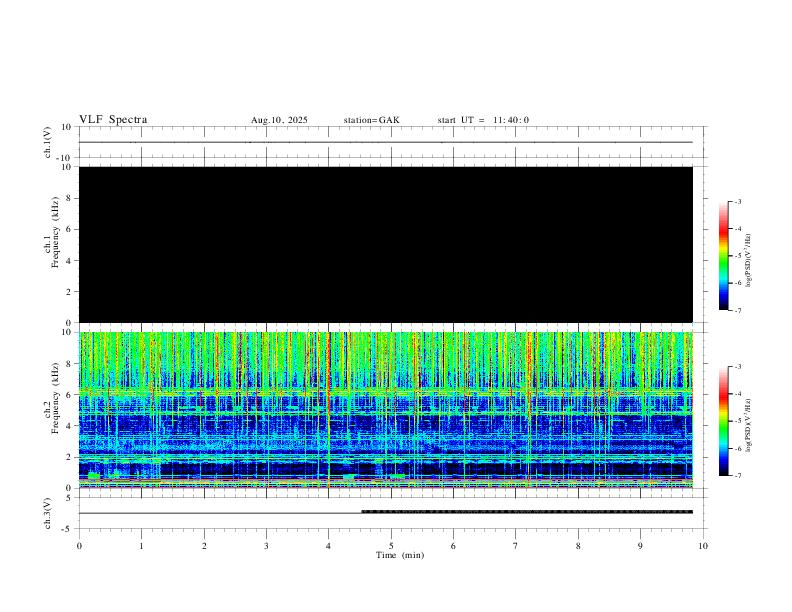The height and width of the screenshot is (612, 792).
Task: Click the time axis tick label '10'
Action: 703,546
